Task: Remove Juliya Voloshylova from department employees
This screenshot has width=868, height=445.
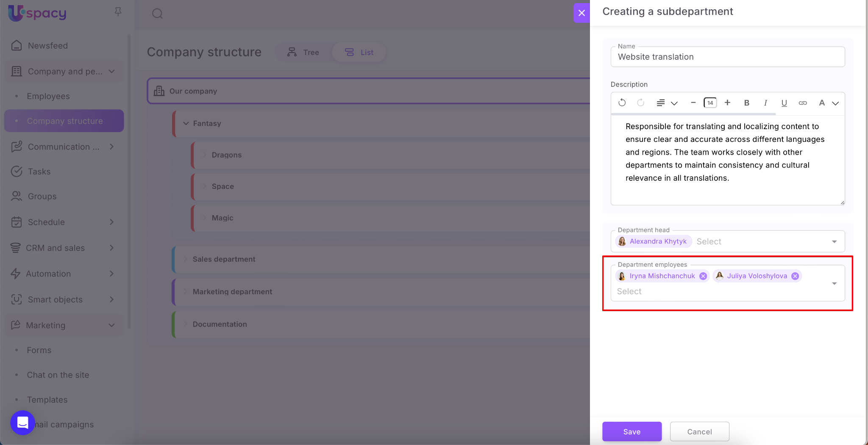Action: click(795, 276)
